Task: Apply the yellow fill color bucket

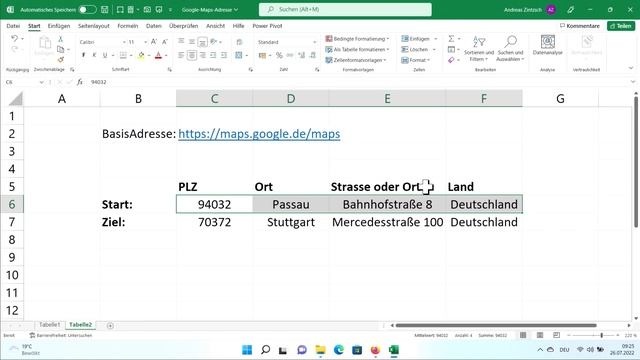Action: point(141,55)
